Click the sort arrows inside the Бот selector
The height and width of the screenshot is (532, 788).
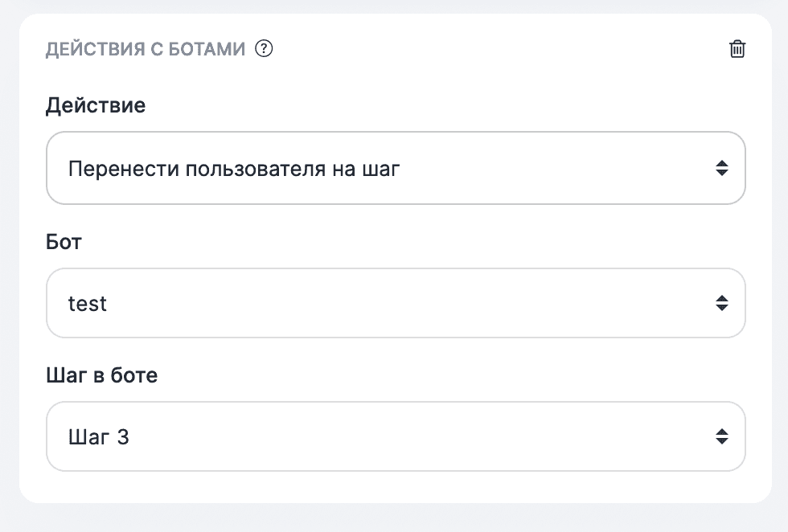[x=722, y=303]
